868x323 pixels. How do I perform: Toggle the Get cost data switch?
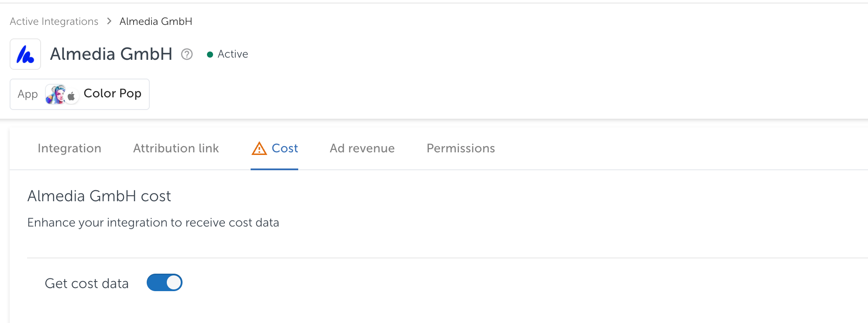tap(165, 282)
